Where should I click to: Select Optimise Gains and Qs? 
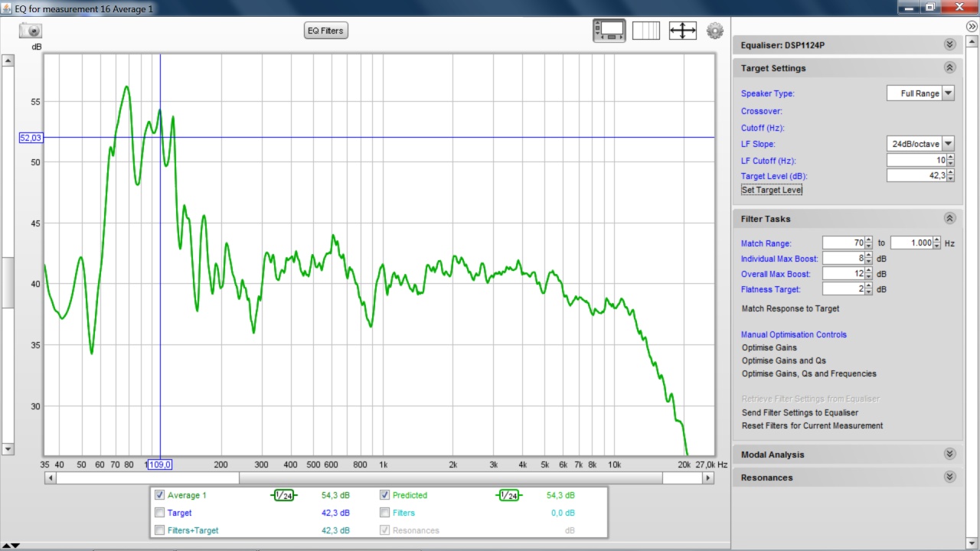pos(783,360)
